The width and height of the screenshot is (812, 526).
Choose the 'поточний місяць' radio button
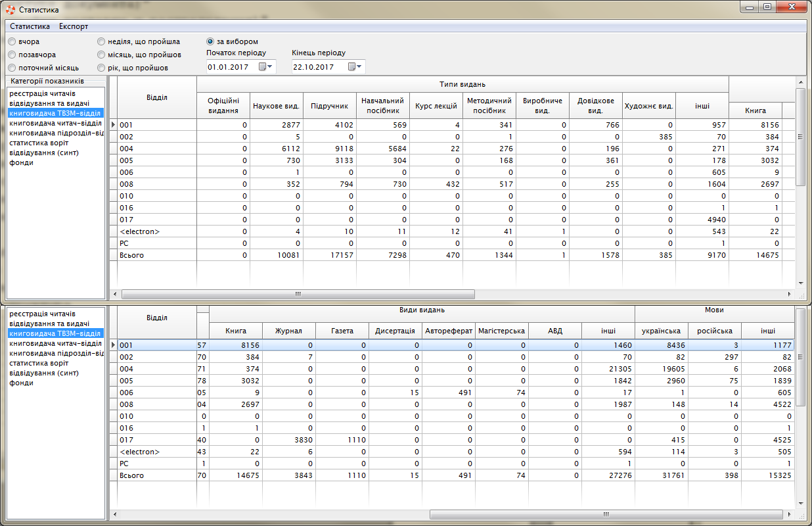12,68
